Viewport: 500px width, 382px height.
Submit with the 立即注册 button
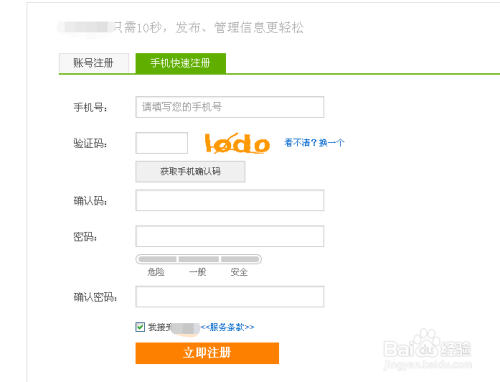coord(207,353)
